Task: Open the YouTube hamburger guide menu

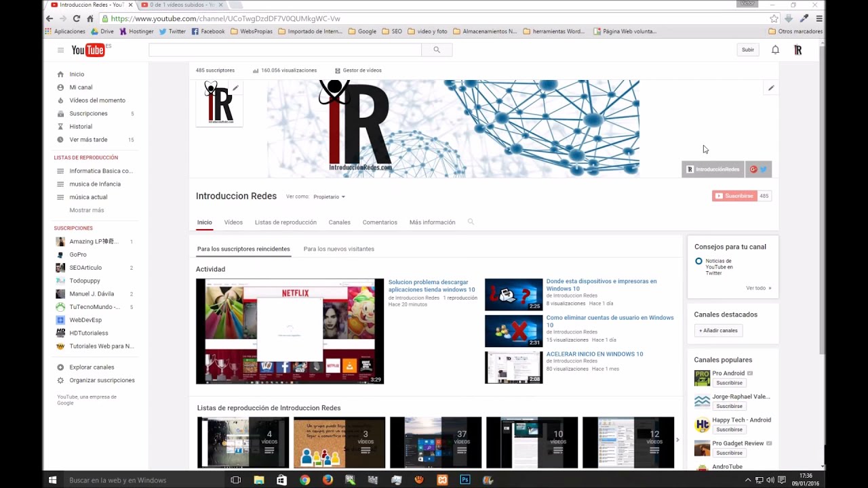Action: click(x=60, y=50)
